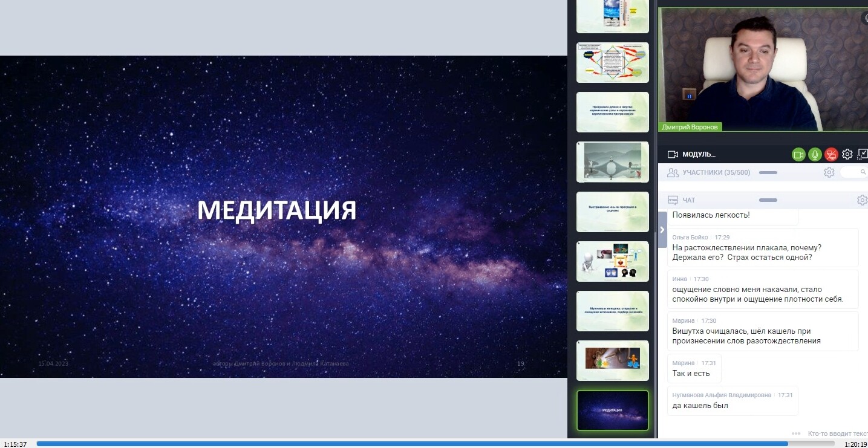Click the Дмитрий Воронов name label

(x=690, y=127)
